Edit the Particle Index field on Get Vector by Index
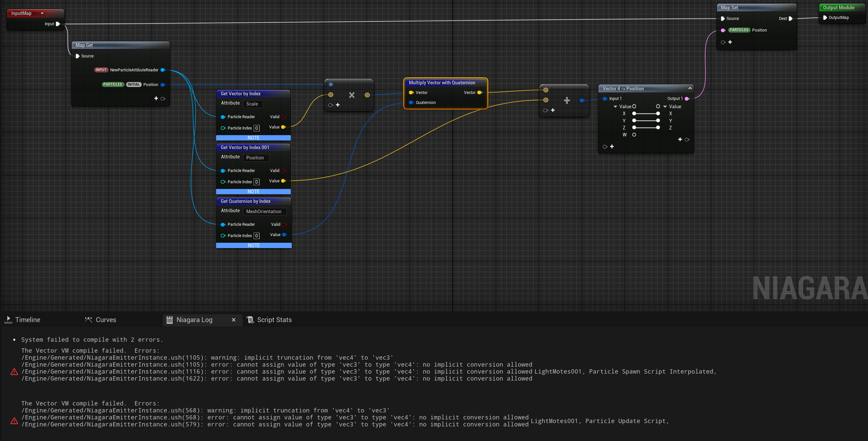Screen dimensions: 868x441 257,128
